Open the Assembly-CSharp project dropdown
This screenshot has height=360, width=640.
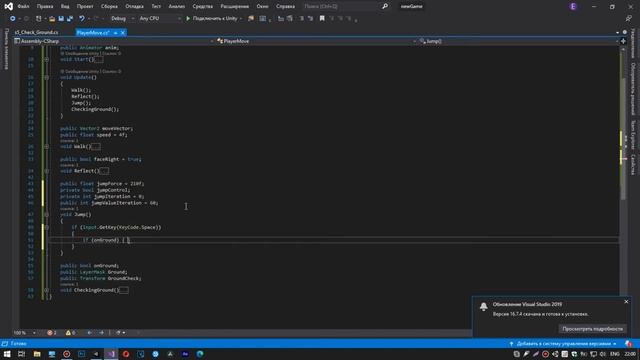[x=114, y=41]
